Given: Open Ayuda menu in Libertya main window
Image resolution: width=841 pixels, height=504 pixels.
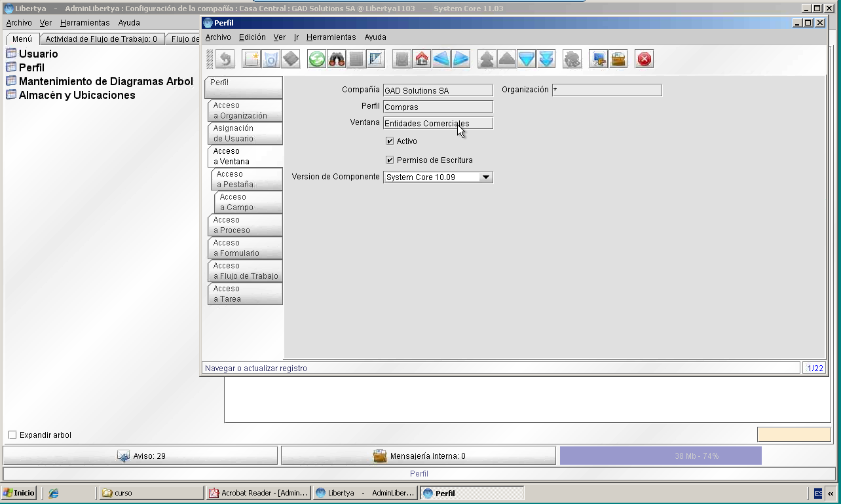Looking at the screenshot, I should 129,23.
